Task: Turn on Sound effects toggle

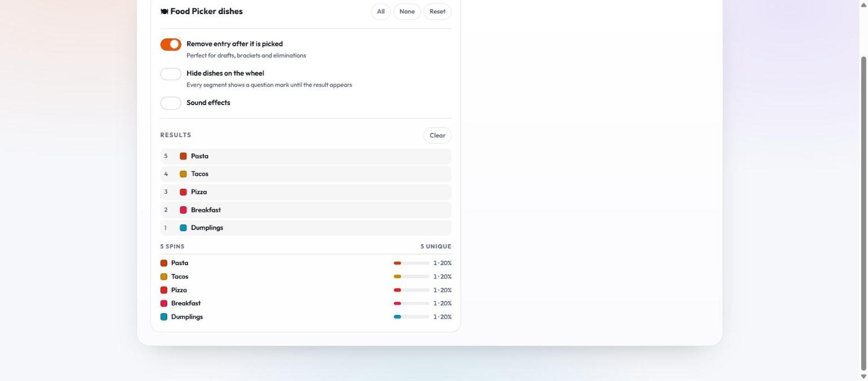Action: [x=171, y=103]
